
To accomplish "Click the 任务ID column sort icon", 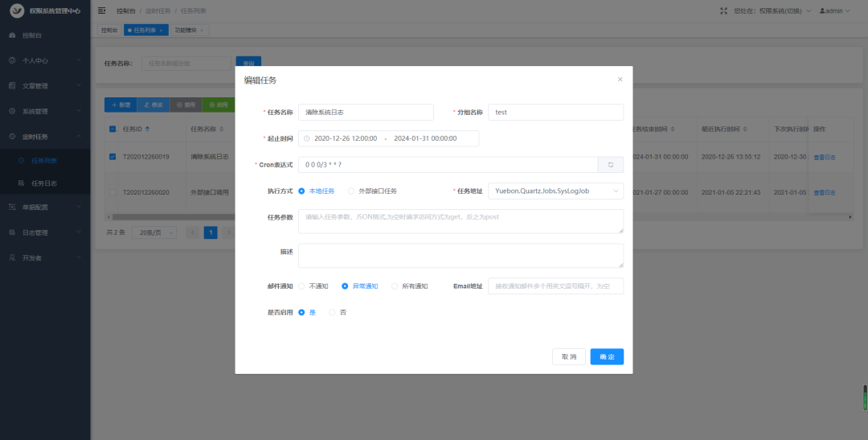I will [147, 130].
